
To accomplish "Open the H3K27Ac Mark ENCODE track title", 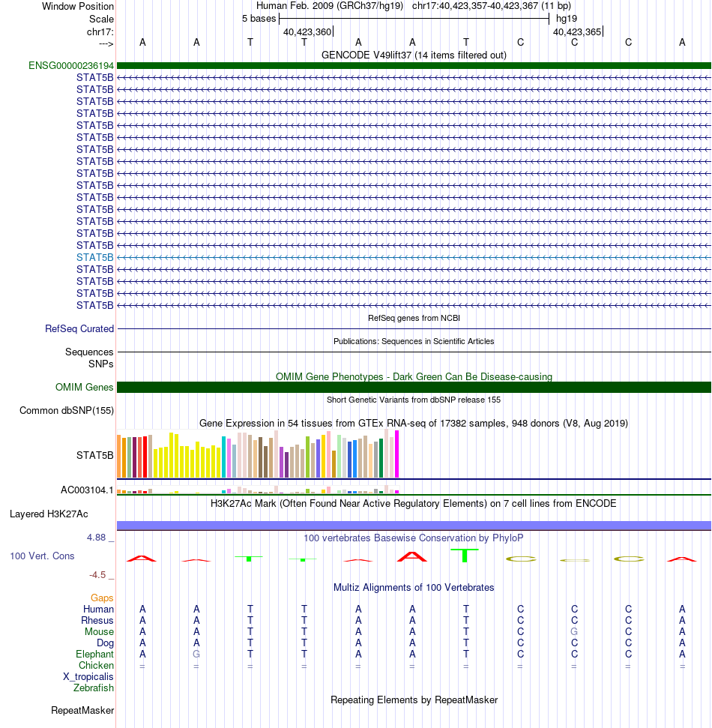I will click(x=414, y=504).
